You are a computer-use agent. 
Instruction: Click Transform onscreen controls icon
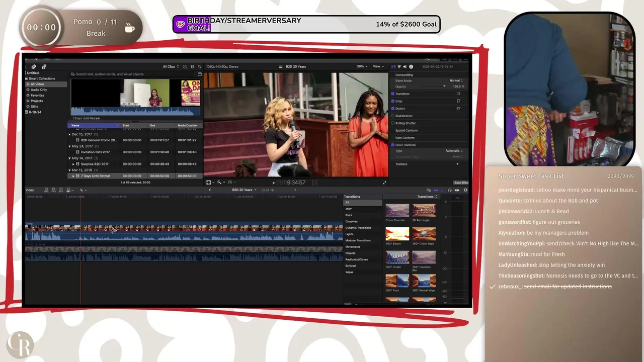458,94
